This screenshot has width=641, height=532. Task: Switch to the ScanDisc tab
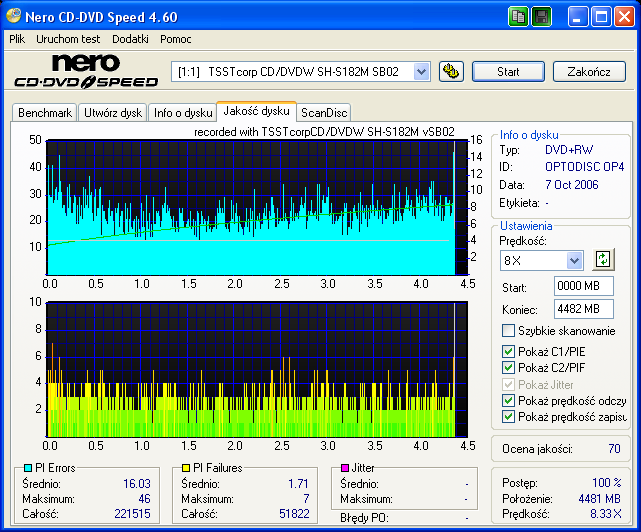[324, 113]
